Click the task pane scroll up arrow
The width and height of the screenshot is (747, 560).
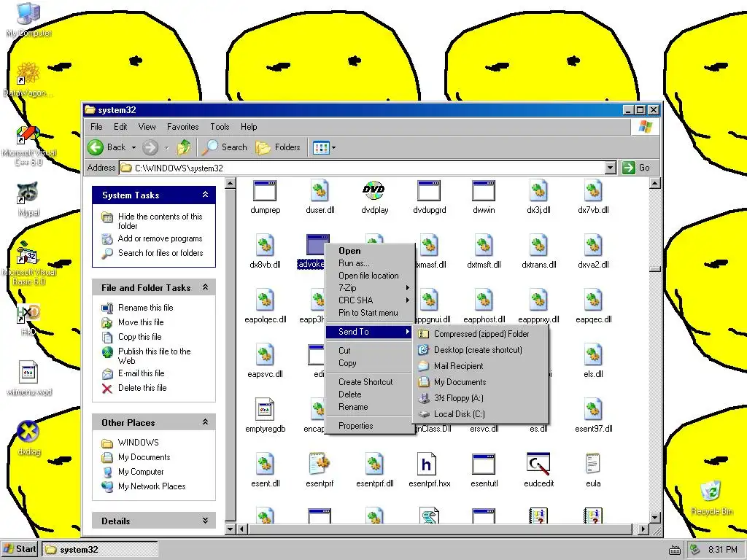point(230,183)
